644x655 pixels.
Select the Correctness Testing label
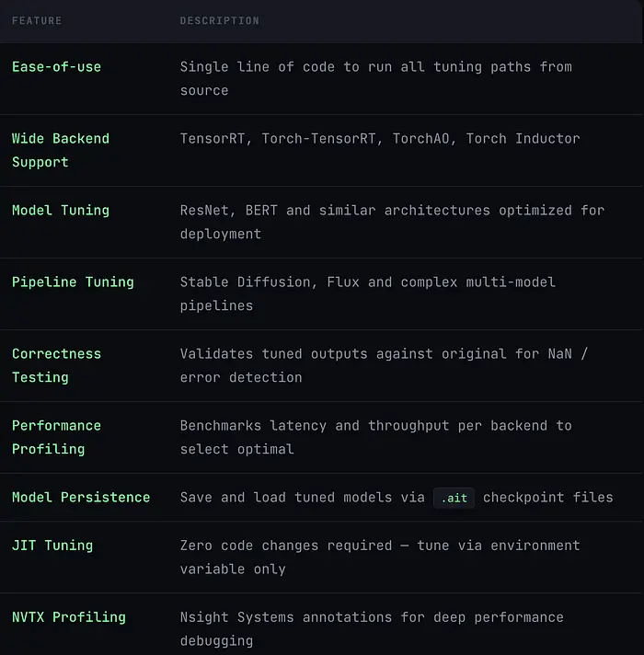(56, 365)
